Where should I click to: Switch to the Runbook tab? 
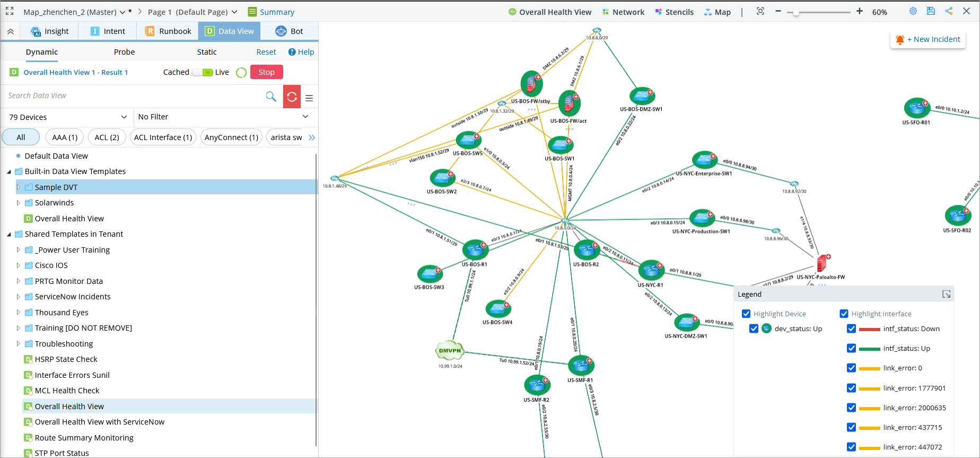(168, 31)
